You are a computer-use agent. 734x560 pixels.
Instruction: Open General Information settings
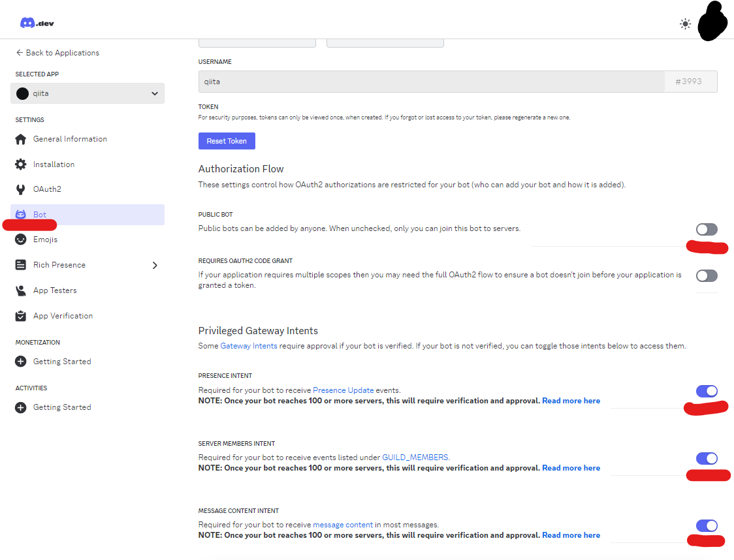71,139
